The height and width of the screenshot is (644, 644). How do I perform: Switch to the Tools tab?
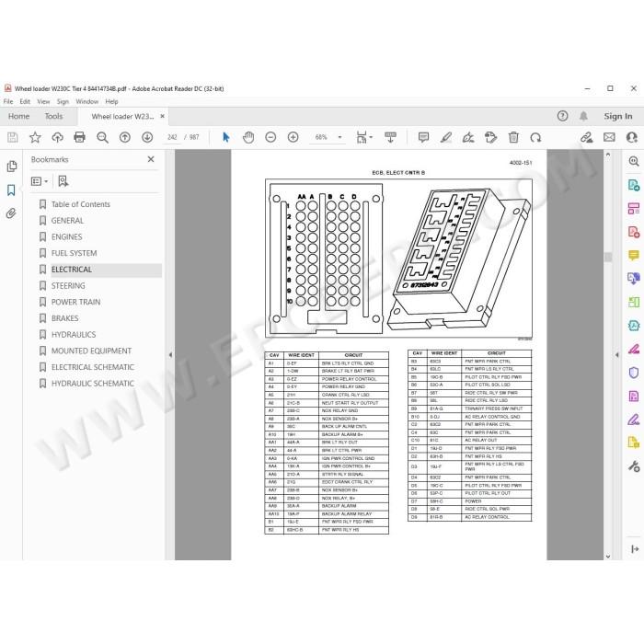53,116
